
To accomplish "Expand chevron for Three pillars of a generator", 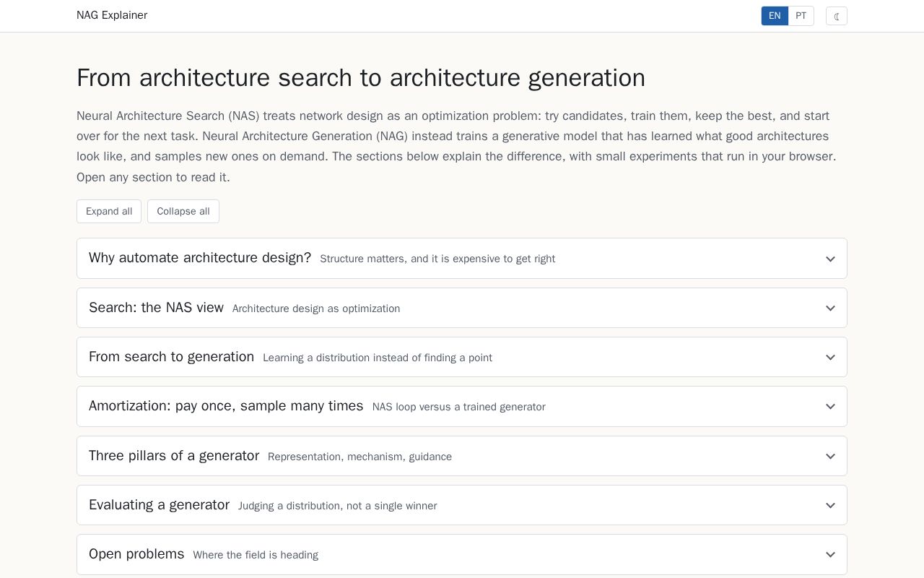I will [830, 456].
